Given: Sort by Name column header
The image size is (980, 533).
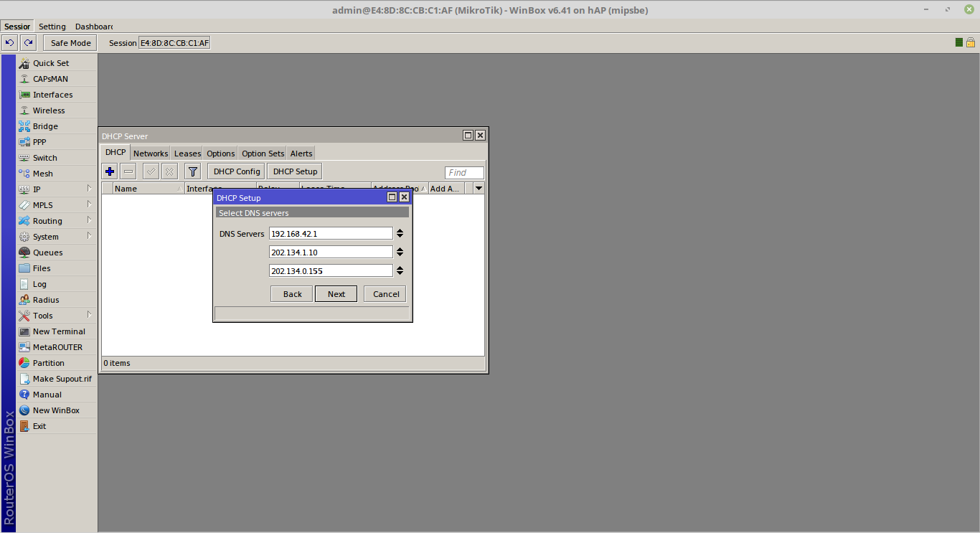Looking at the screenshot, I should (148, 189).
